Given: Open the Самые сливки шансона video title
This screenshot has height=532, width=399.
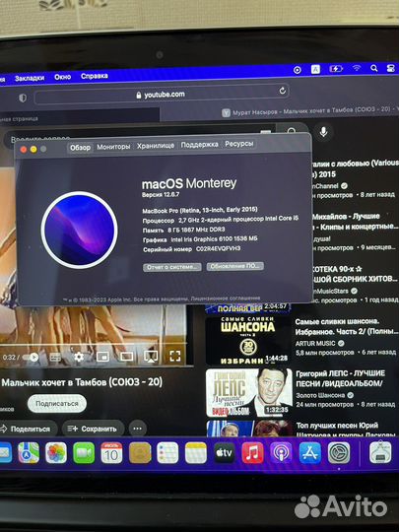Looking at the screenshot, I should tap(346, 326).
